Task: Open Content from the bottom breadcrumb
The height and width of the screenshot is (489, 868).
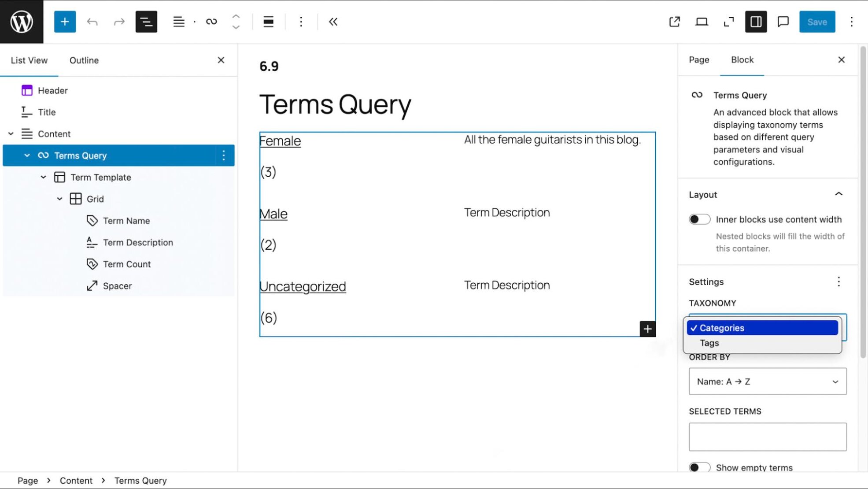Action: 76,480
